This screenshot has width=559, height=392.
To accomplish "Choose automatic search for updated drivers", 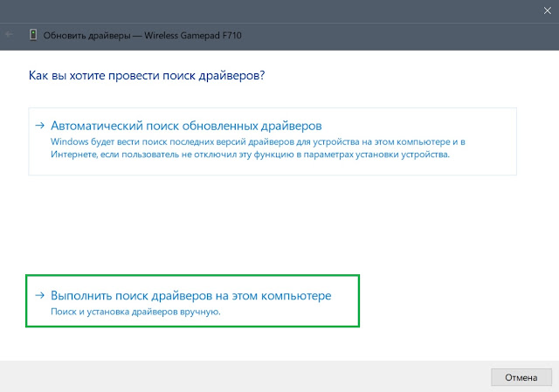I will 273,141.
